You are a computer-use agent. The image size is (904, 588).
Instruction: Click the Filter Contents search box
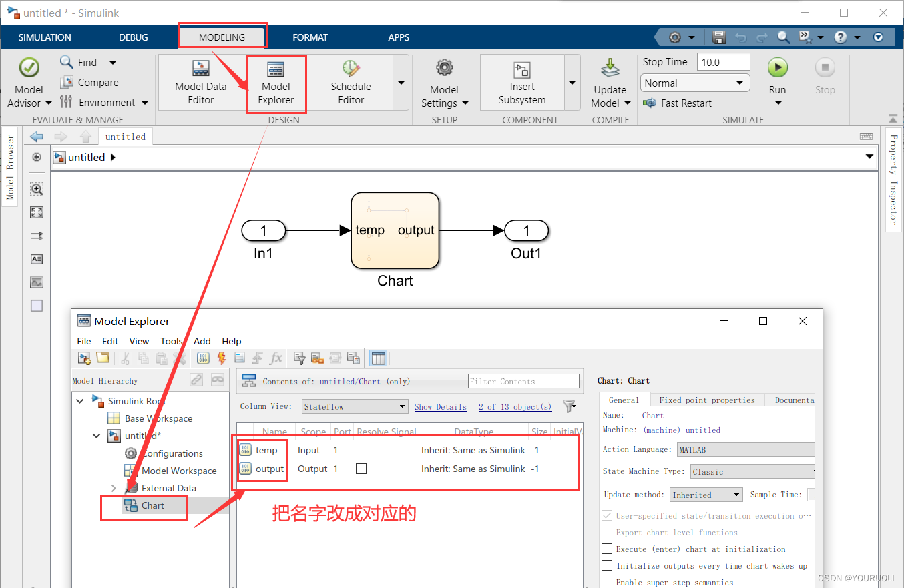click(524, 381)
